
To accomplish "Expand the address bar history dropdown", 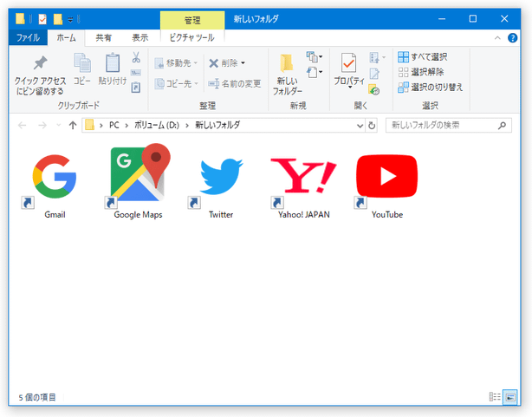I will (360, 126).
